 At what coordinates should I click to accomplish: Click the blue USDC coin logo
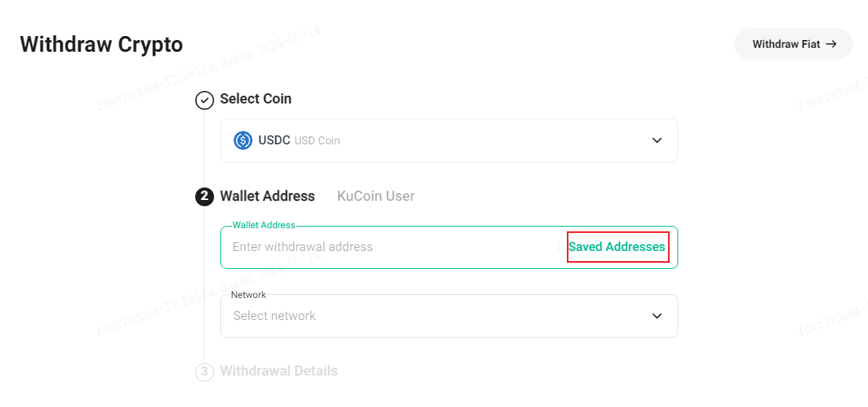[243, 140]
